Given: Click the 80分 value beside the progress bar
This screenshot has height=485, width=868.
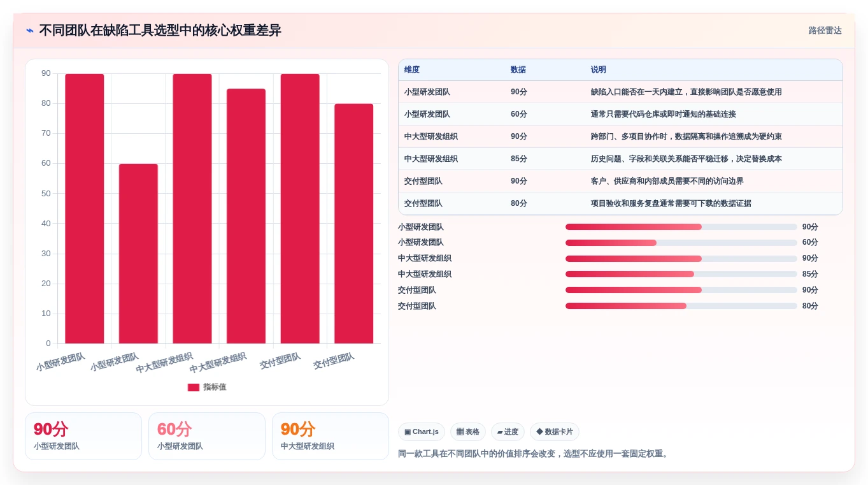Looking at the screenshot, I should point(810,307).
